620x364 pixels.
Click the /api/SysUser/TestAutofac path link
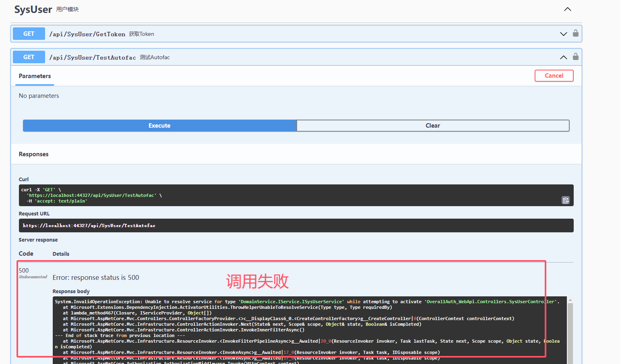tap(92, 58)
